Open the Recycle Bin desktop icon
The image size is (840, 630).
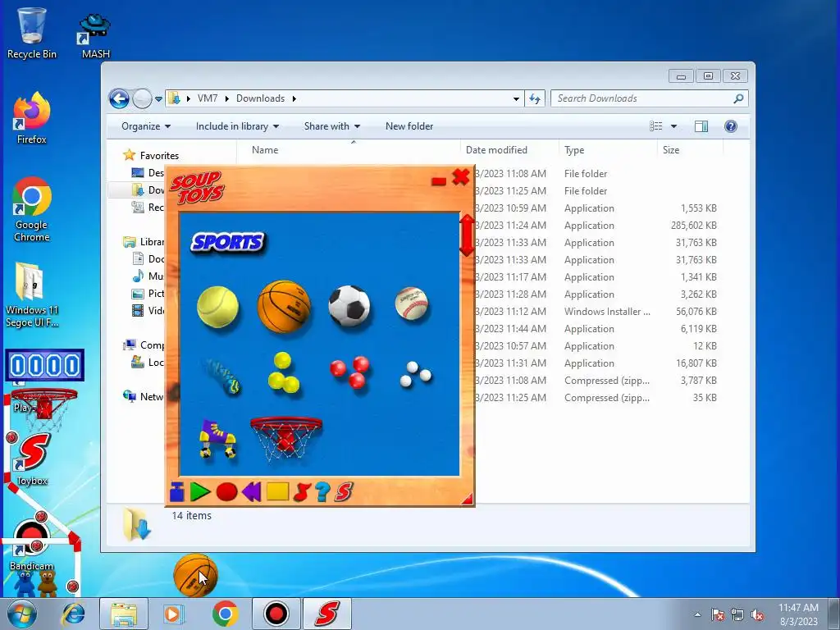32,32
